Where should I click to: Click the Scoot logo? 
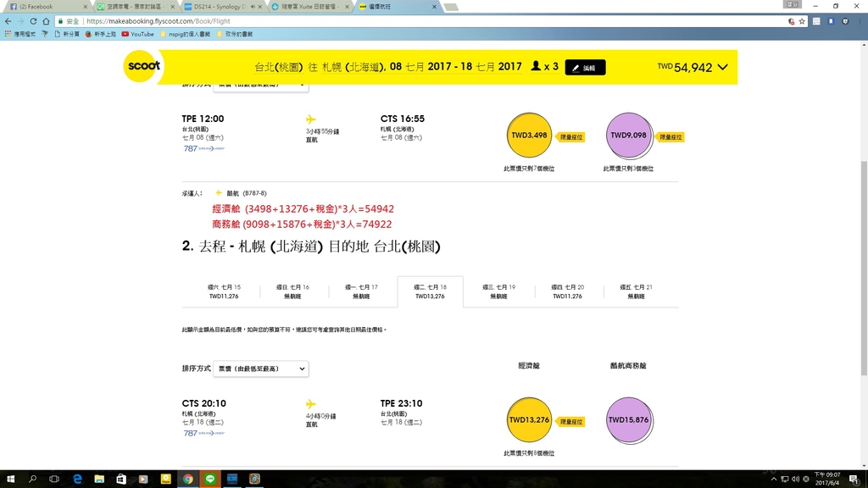142,66
